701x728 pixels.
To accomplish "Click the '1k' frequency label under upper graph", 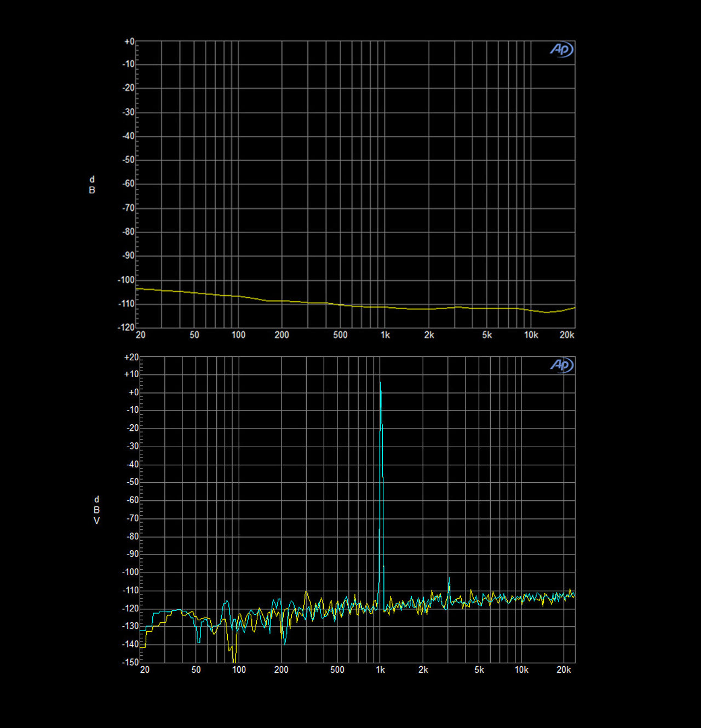I will click(x=385, y=334).
